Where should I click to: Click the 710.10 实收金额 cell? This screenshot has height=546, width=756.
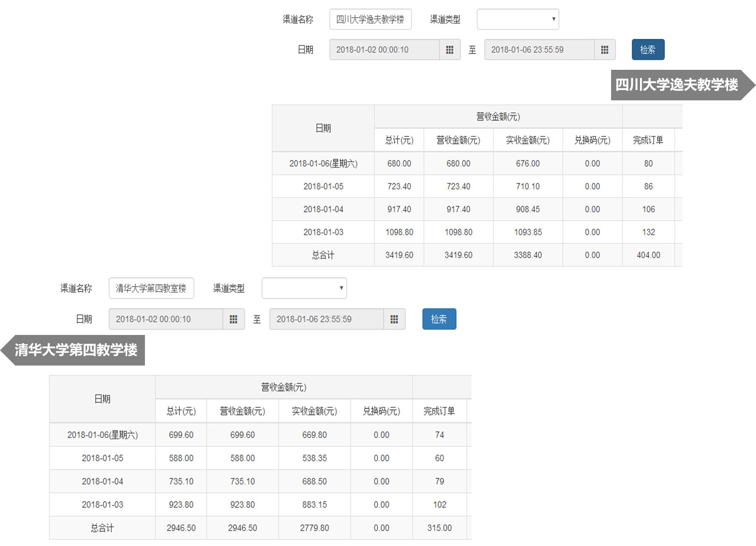coord(528,186)
